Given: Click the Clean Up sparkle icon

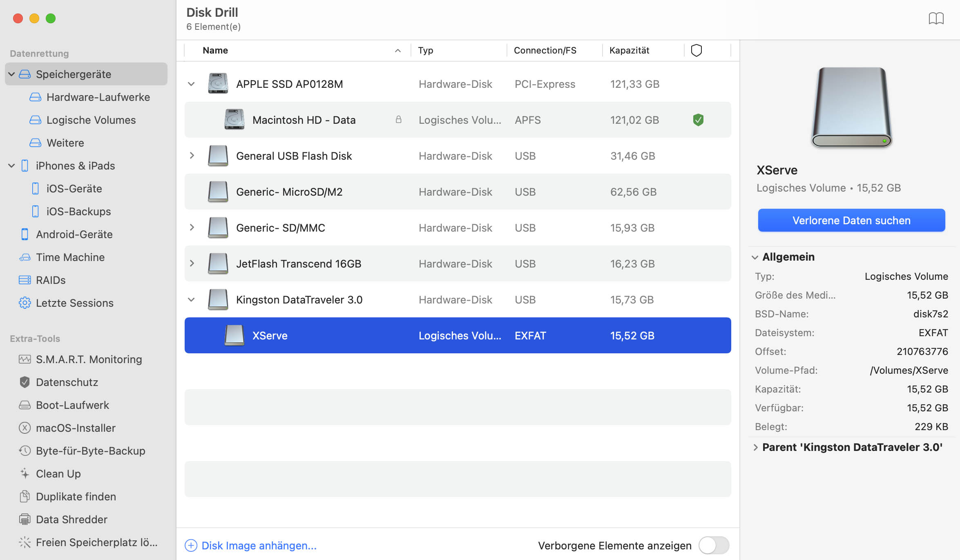Looking at the screenshot, I should pyautogui.click(x=25, y=473).
